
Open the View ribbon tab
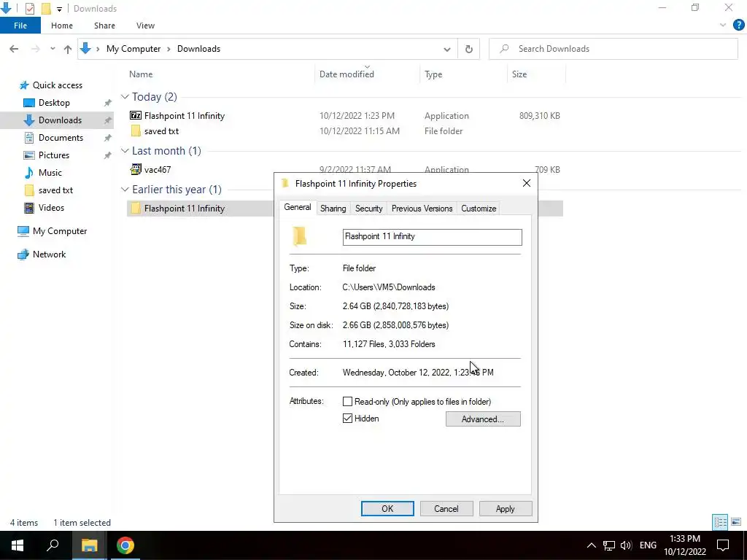coord(145,26)
